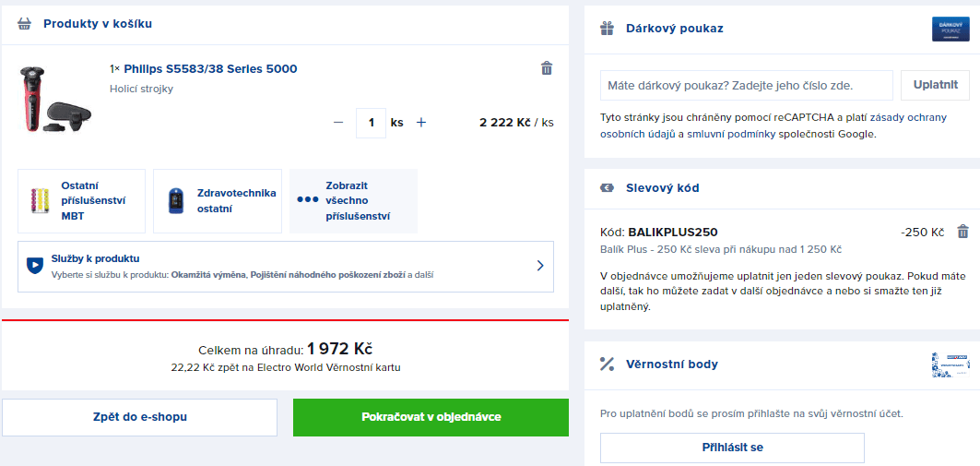Click the Zpět do e-shopu button

click(x=140, y=417)
